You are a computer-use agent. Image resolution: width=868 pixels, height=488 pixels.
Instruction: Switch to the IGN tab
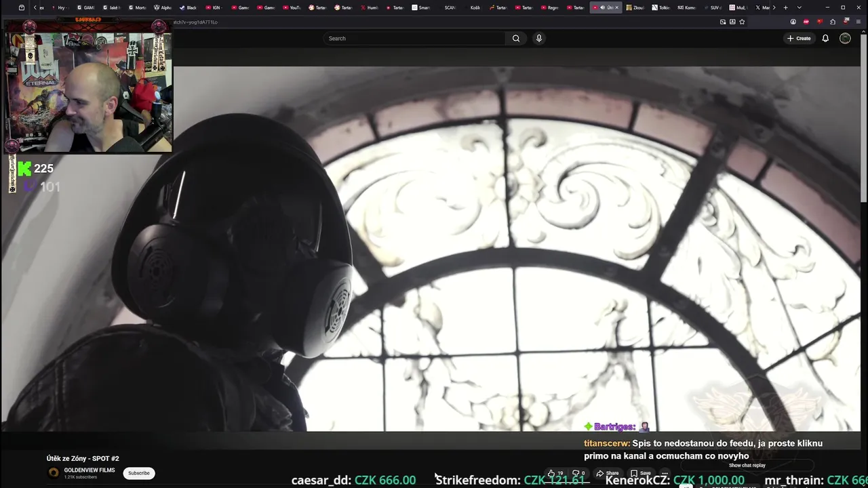pos(214,7)
